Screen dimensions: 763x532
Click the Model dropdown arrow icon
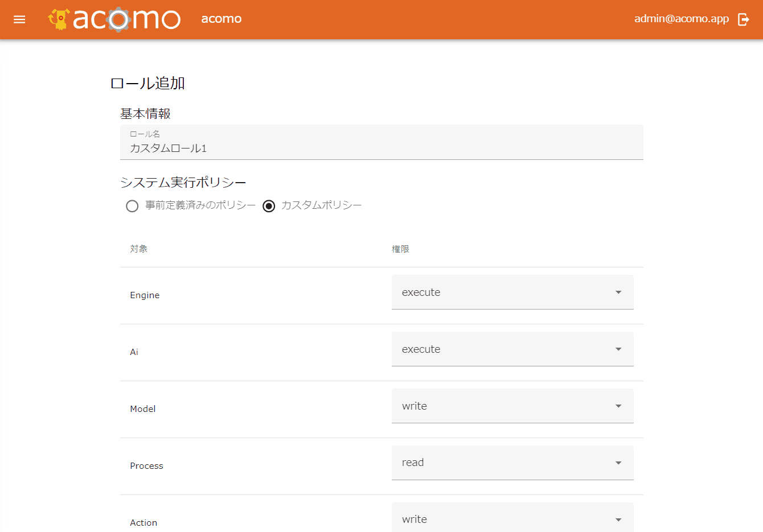618,406
